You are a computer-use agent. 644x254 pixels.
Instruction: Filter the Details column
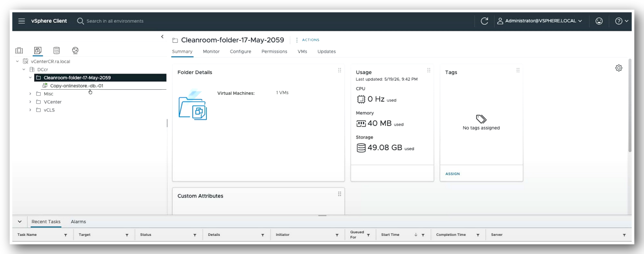pyautogui.click(x=263, y=235)
